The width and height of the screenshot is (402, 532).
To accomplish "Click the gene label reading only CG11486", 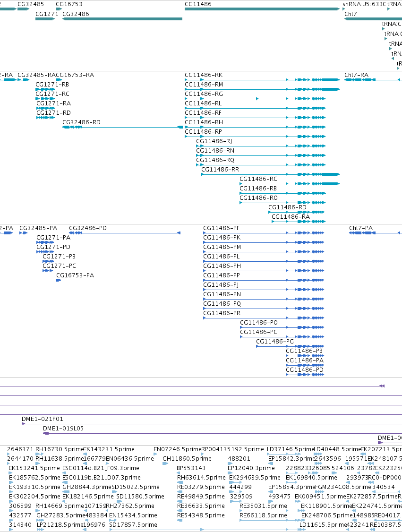I will click(x=198, y=4).
